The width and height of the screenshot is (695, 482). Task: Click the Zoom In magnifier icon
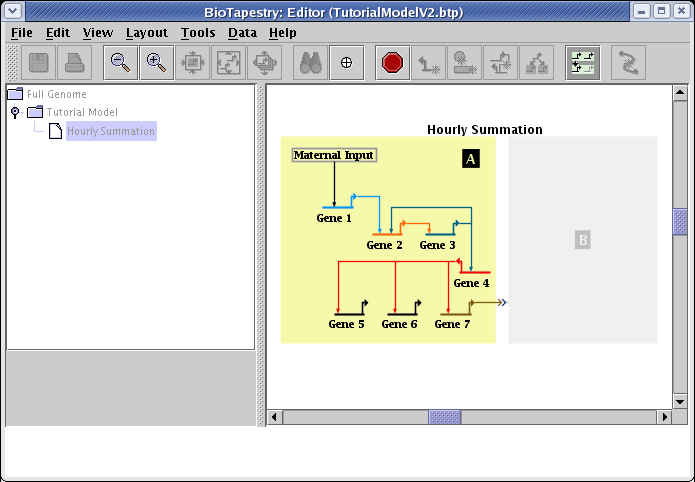click(156, 62)
